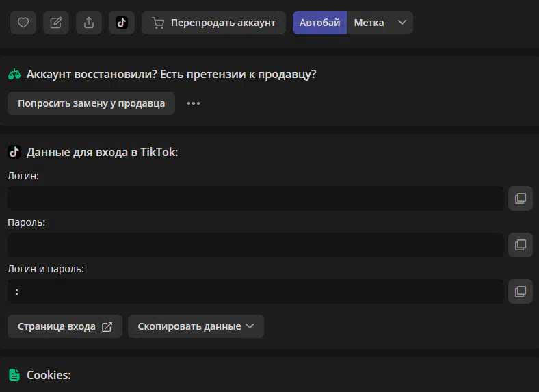Click inside the Пароль text field

[x=255, y=245]
